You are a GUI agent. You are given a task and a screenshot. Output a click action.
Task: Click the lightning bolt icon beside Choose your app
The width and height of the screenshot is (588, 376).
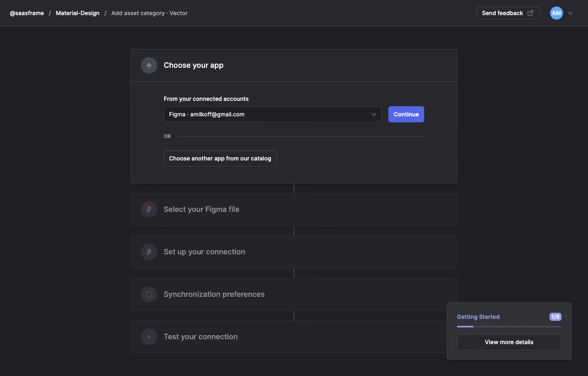click(x=149, y=65)
